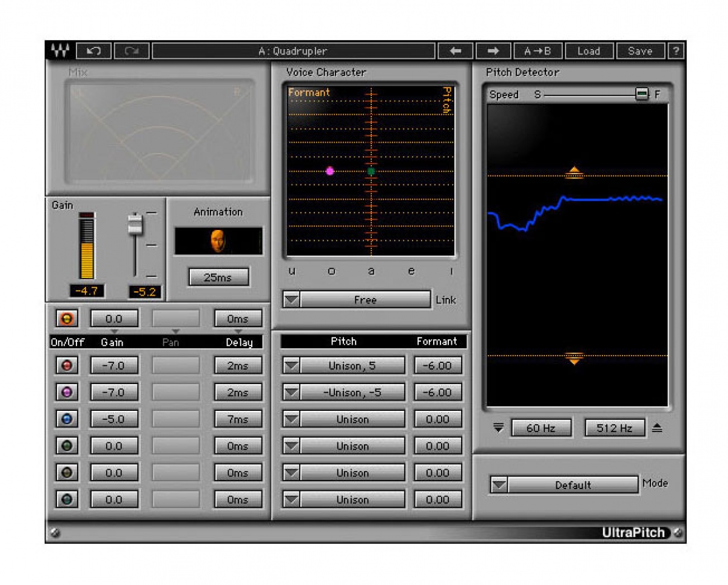Click the red voice's -7.0 gain field
Viewport: 728px width, 585px height.
click(114, 365)
